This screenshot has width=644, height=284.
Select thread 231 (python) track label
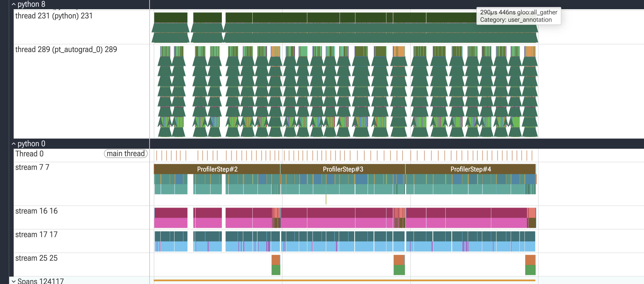[x=54, y=16]
